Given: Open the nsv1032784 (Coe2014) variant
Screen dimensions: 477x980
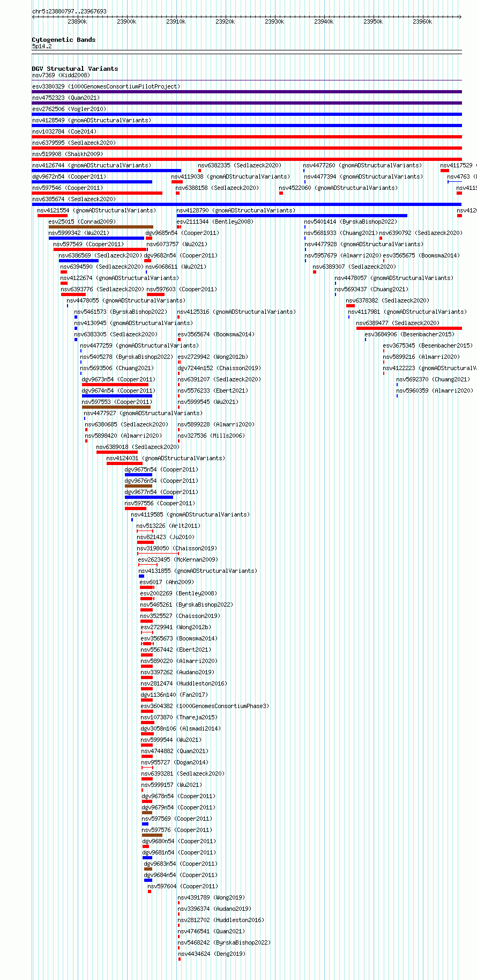Looking at the screenshot, I should (64, 131).
